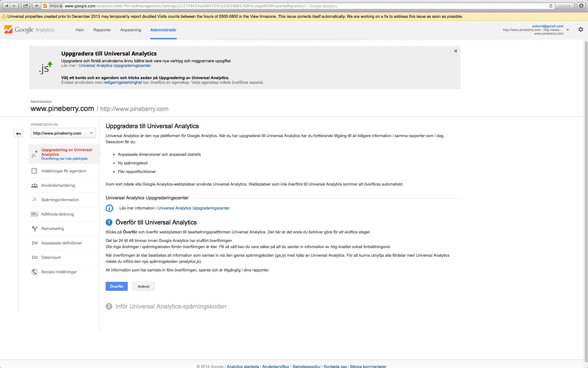The width and height of the screenshot is (588, 368).
Task: Select the Administratör tab
Action: point(163,30)
